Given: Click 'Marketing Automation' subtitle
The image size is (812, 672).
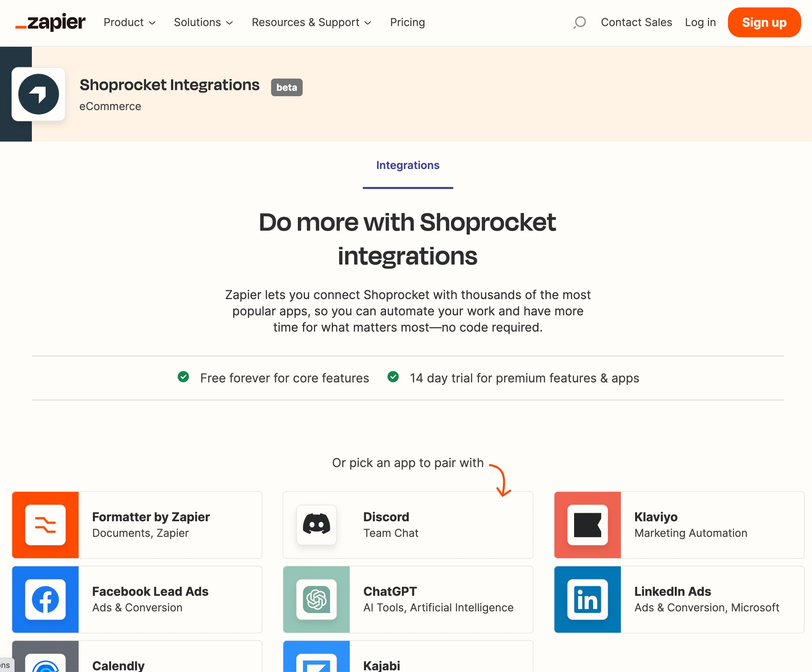Looking at the screenshot, I should (691, 533).
